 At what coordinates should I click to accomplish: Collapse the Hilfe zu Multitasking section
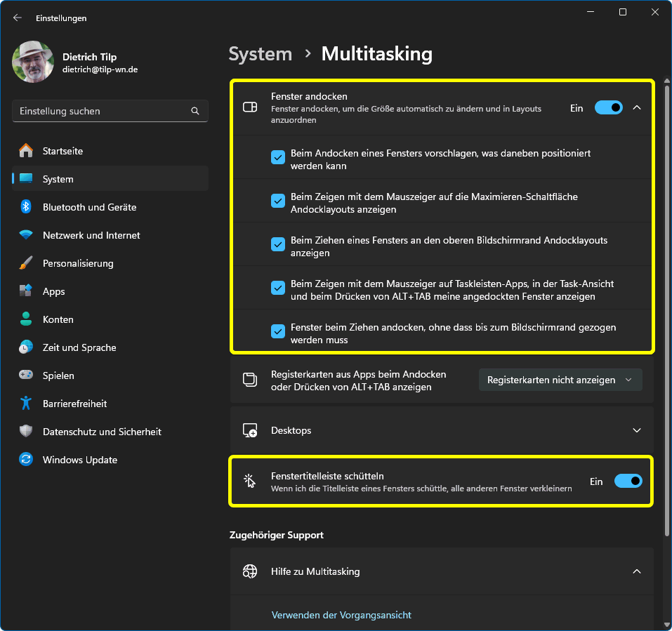coord(636,571)
